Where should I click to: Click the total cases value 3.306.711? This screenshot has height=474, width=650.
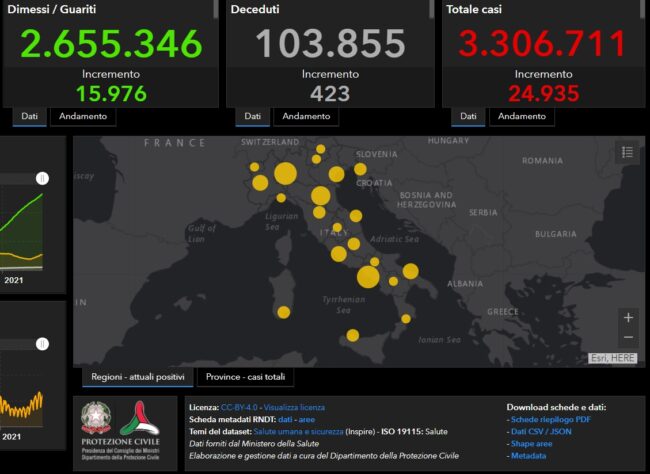click(543, 43)
